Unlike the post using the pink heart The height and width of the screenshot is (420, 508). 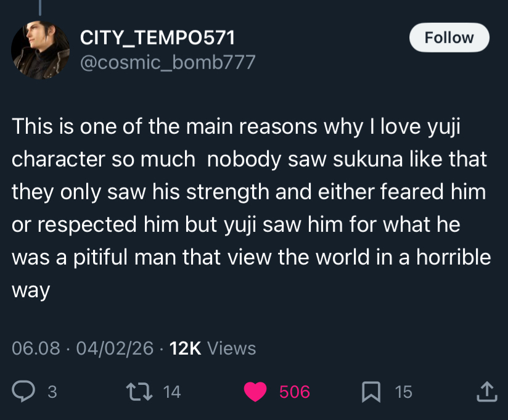pos(255,392)
